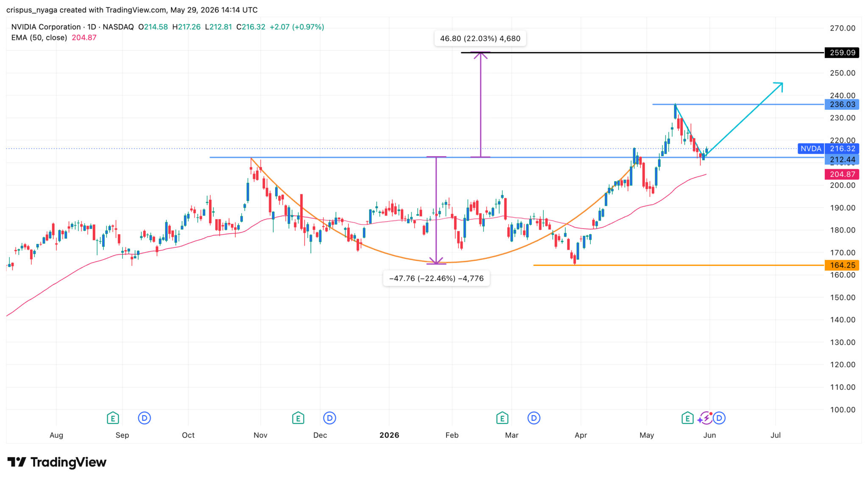Click the 216.32 current price label

coord(842,148)
